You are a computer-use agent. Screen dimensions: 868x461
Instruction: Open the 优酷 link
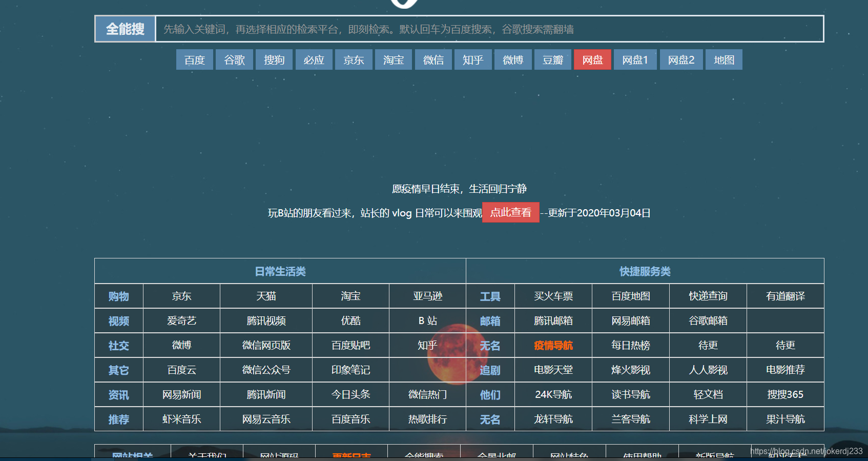pos(350,320)
